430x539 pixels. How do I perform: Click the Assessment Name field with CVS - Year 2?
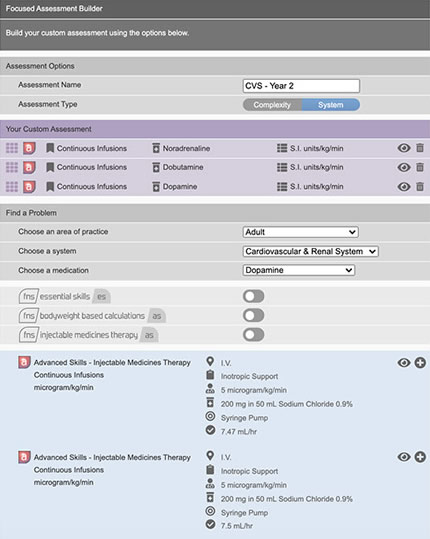(301, 86)
